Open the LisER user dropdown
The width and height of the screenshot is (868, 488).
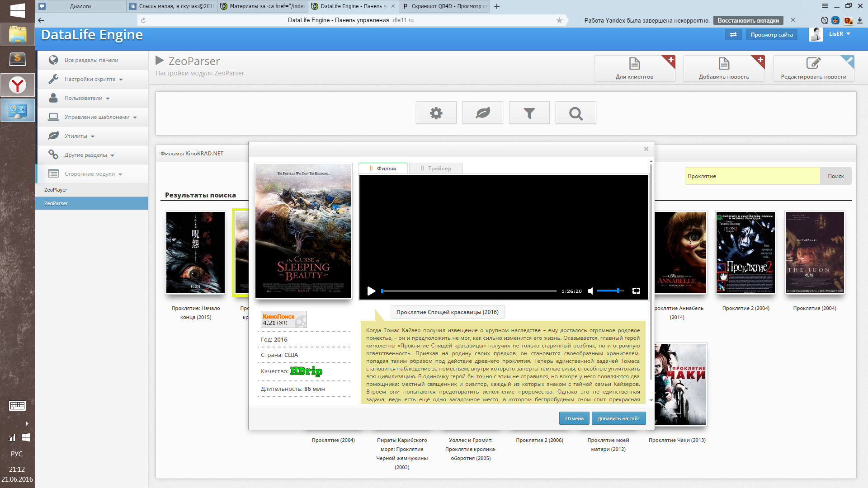(840, 34)
